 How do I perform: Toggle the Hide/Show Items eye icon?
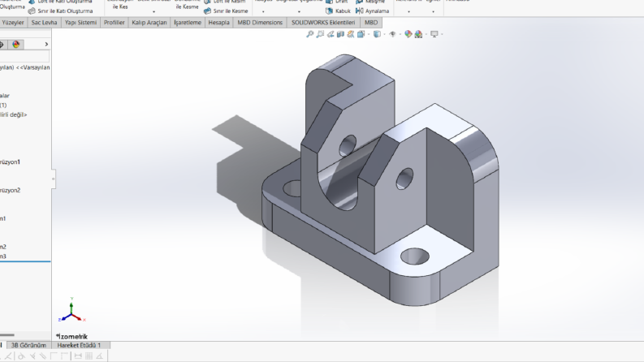point(392,34)
